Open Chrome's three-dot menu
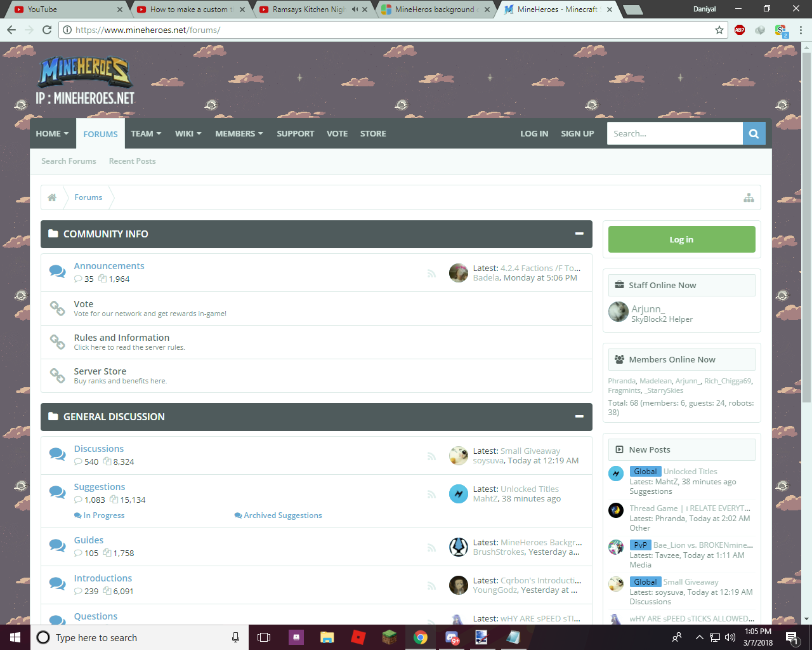This screenshot has width=812, height=650. 801,30
